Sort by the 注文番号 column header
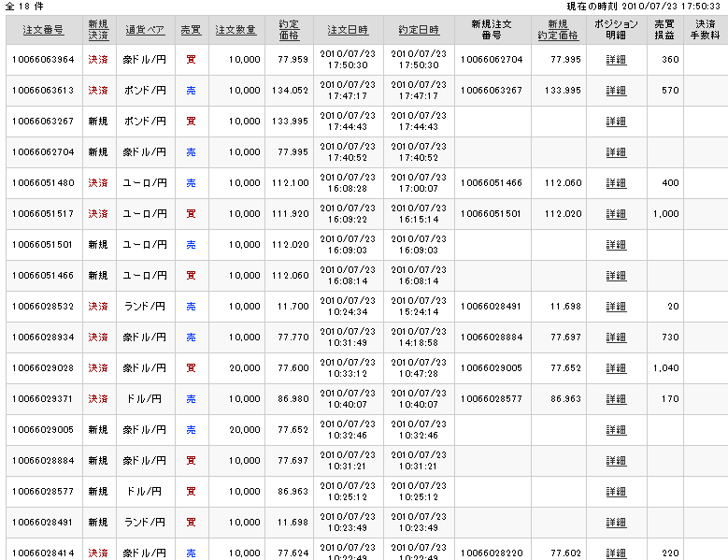This screenshot has width=728, height=560. point(43,30)
